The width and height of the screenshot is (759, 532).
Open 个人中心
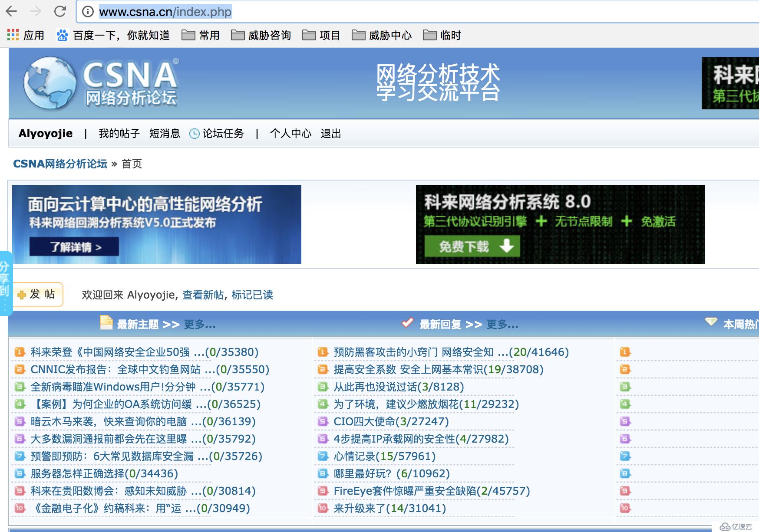click(290, 134)
